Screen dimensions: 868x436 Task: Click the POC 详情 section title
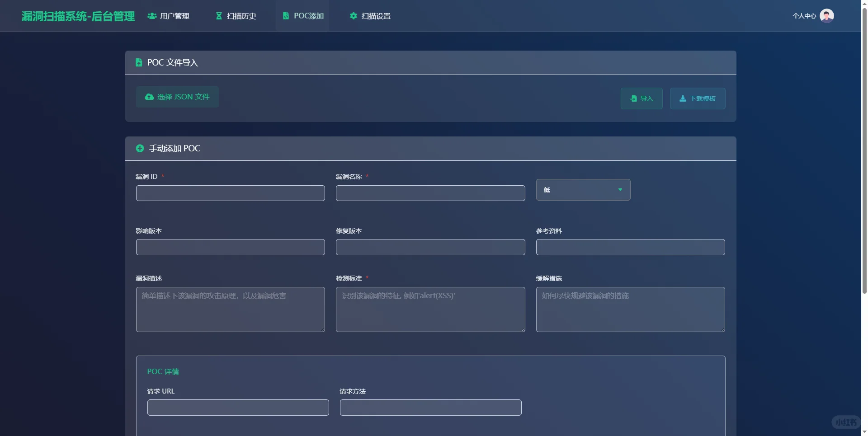pos(163,371)
